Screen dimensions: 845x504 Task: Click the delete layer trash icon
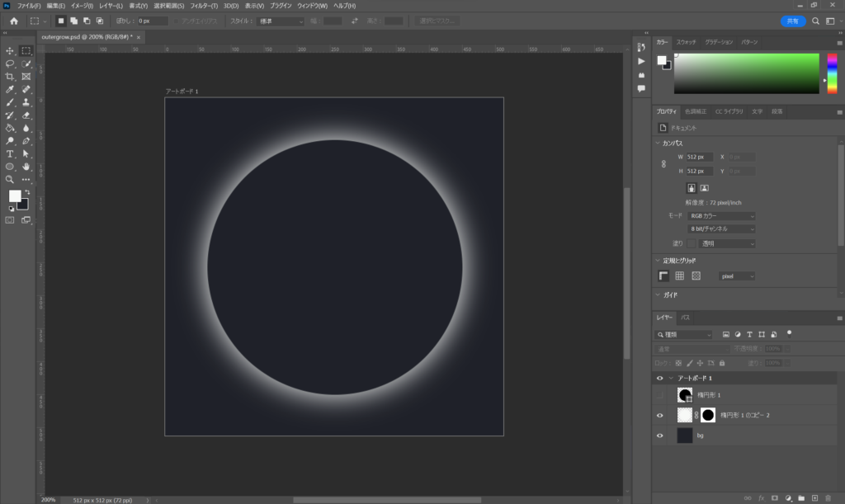pyautogui.click(x=828, y=498)
